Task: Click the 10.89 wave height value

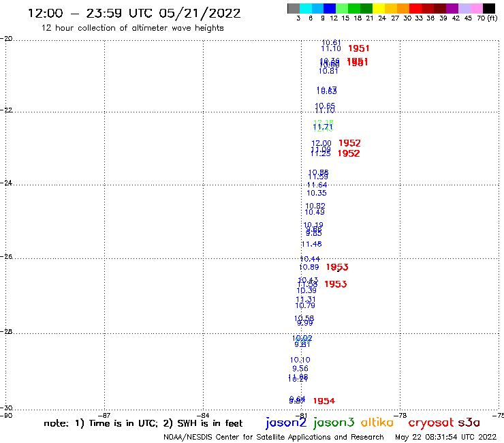Action: [309, 267]
